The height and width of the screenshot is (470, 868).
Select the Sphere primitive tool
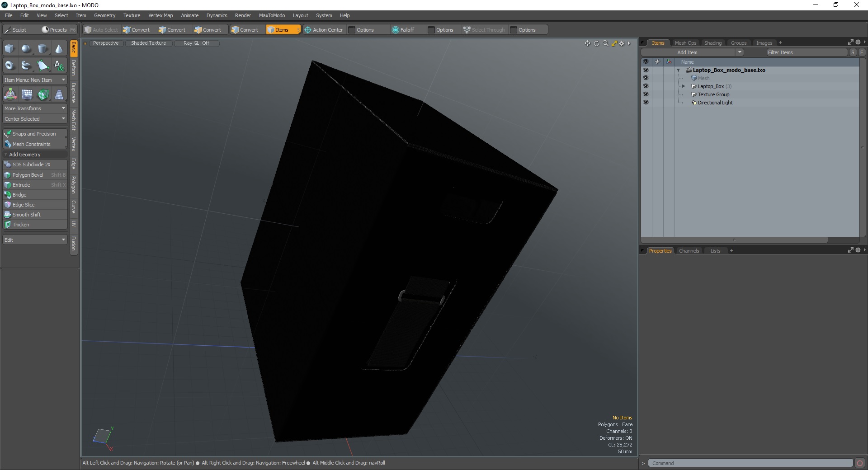click(26, 49)
